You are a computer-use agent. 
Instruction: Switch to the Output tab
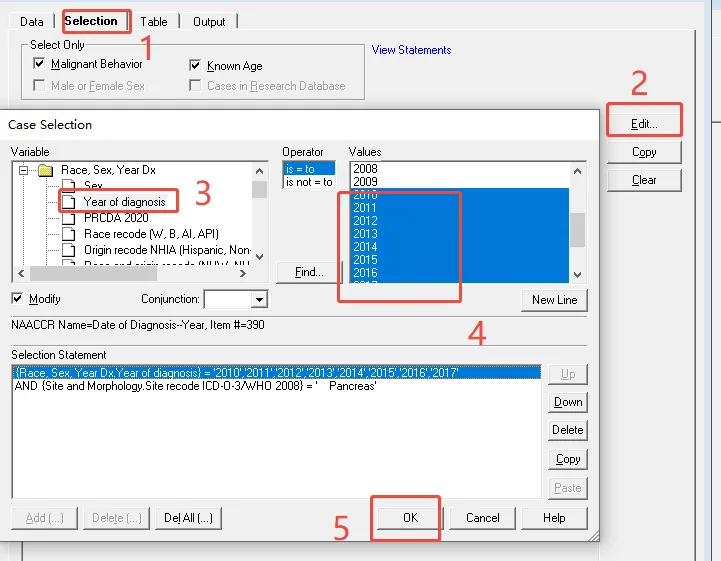209,22
